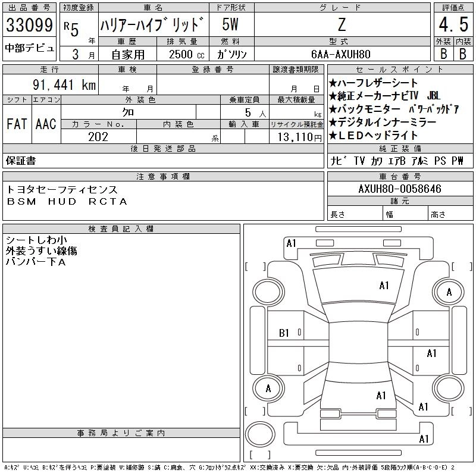Select the registration month 3 月

point(83,54)
